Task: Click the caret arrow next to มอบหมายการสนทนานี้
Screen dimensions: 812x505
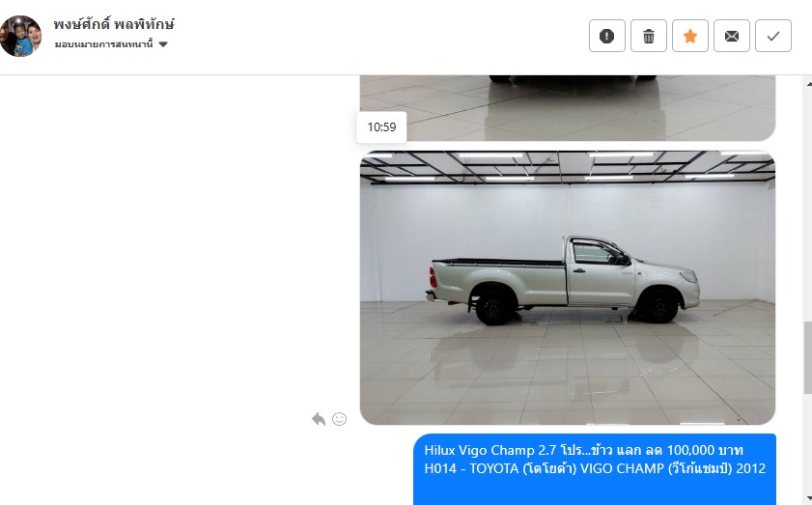Action: tap(163, 44)
